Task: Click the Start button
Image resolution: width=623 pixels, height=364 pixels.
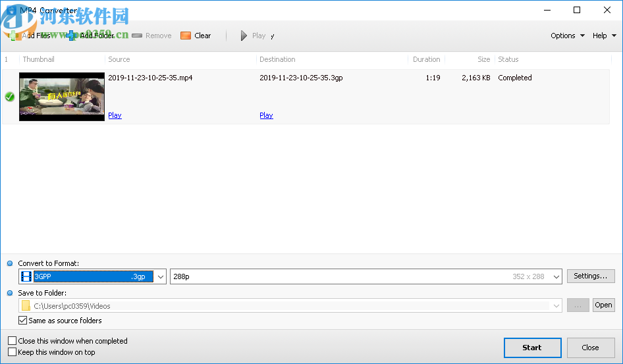Action: coord(532,348)
